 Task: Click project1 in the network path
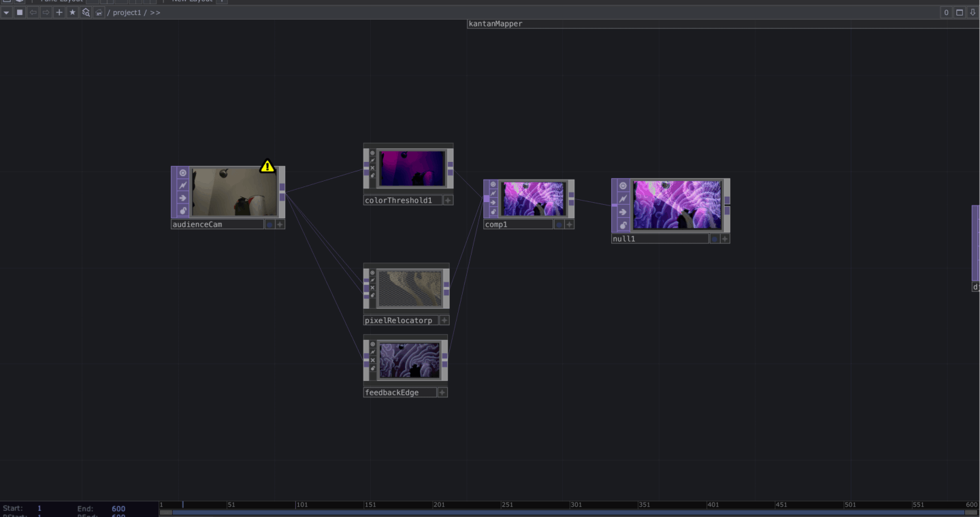tap(127, 12)
